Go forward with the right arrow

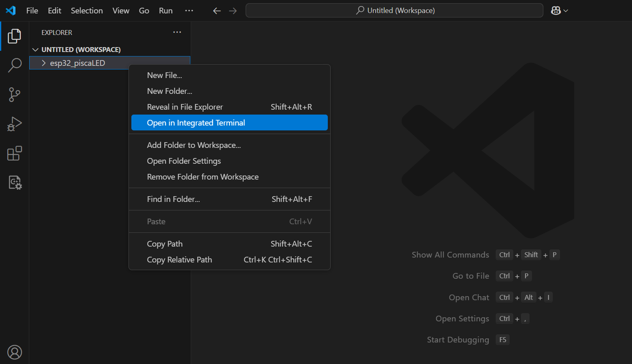(x=233, y=11)
